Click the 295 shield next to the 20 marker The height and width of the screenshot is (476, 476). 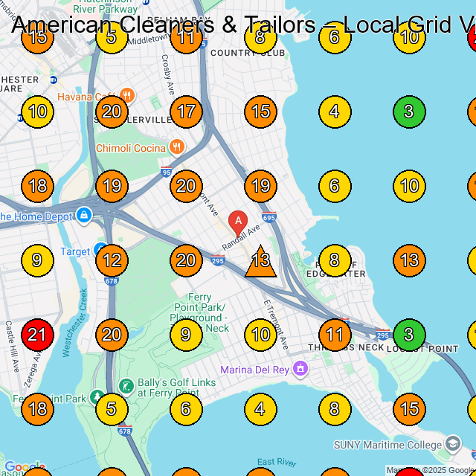[218, 260]
